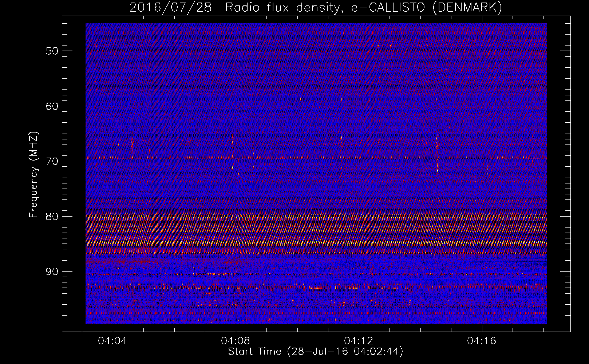The width and height of the screenshot is (589, 364).
Task: Click the 04:04 time tick label
Action: (x=112, y=341)
